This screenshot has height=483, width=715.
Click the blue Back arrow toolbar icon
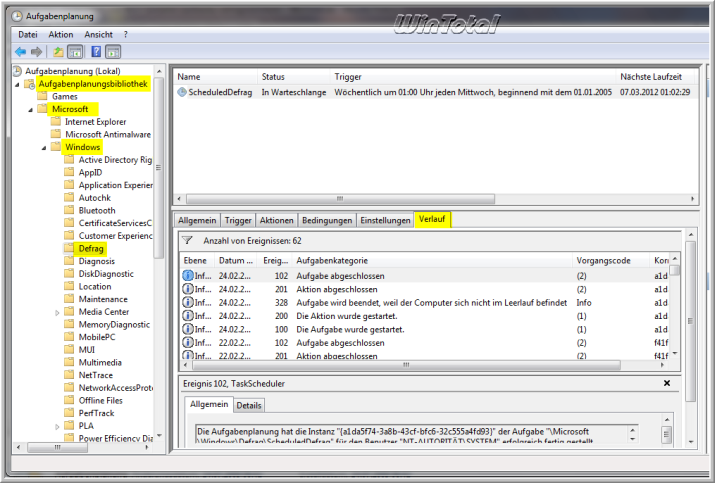(21, 52)
